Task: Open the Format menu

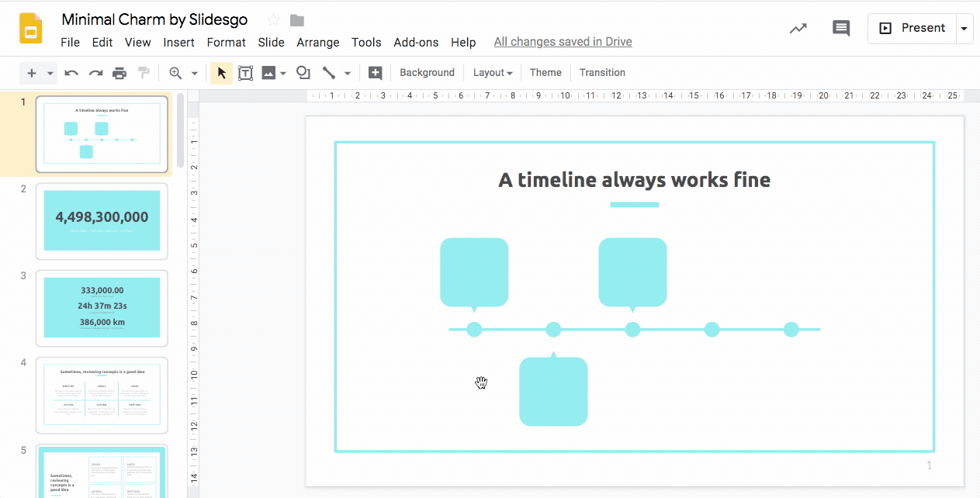Action: coord(227,43)
